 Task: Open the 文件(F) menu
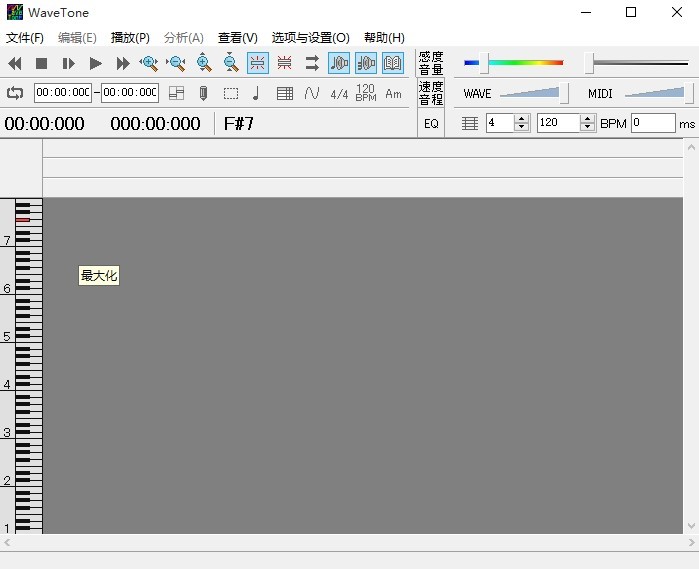tap(25, 38)
